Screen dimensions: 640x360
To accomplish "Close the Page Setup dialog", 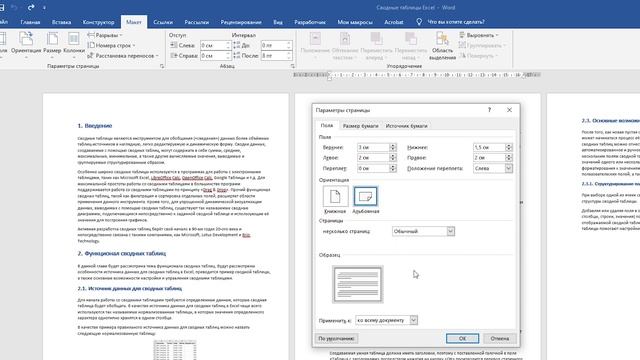I will [509, 110].
